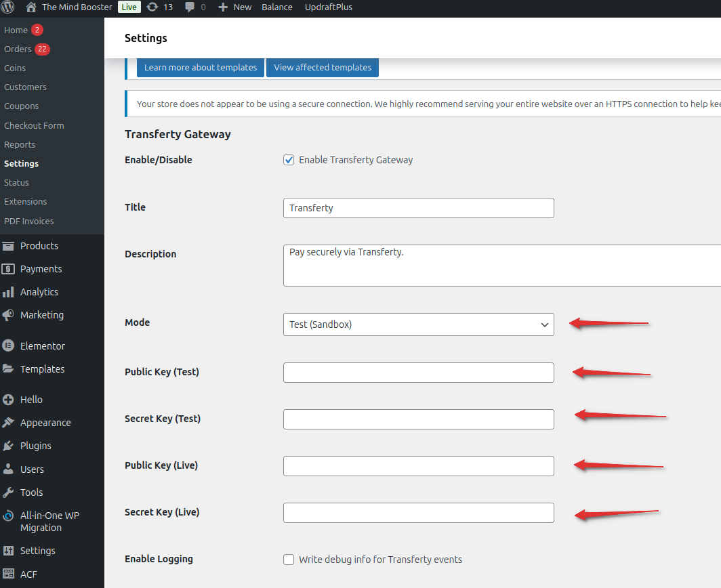Click the Live status badge

(x=129, y=7)
